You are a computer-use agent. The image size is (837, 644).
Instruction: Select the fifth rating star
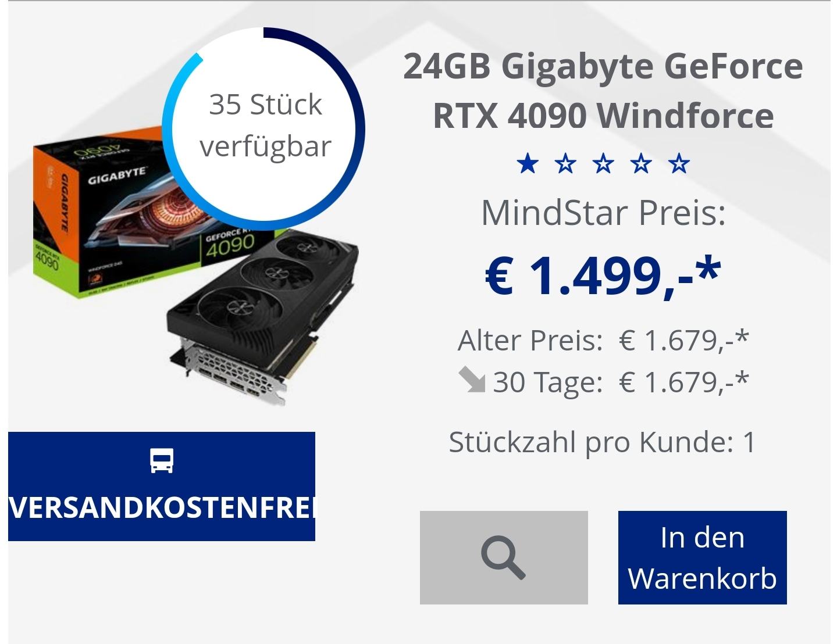tap(679, 164)
